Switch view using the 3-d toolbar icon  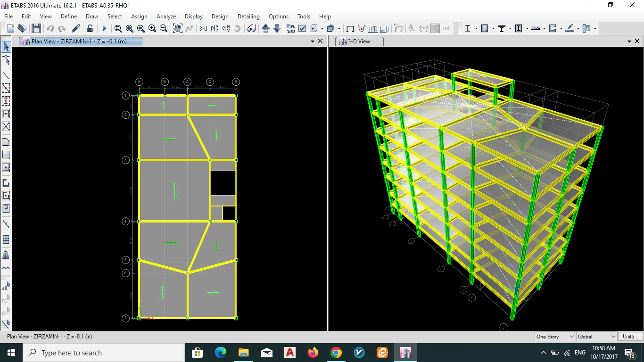(203, 29)
